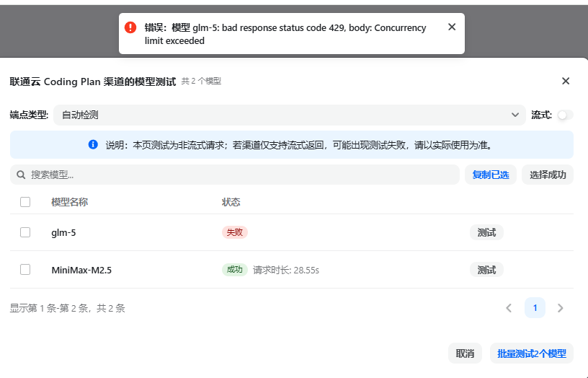Click the 端点类型 label
Screen dimensions: 588x378
pyautogui.click(x=29, y=115)
